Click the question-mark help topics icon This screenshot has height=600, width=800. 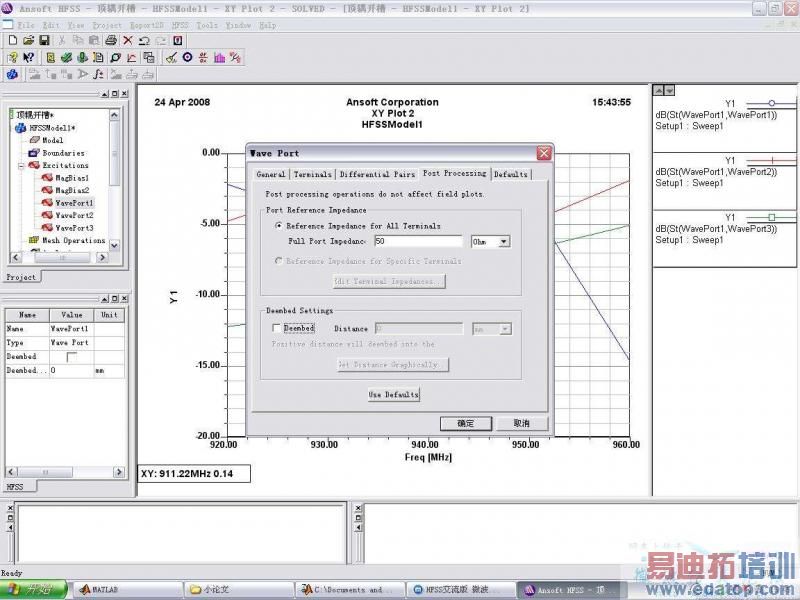pos(13,58)
